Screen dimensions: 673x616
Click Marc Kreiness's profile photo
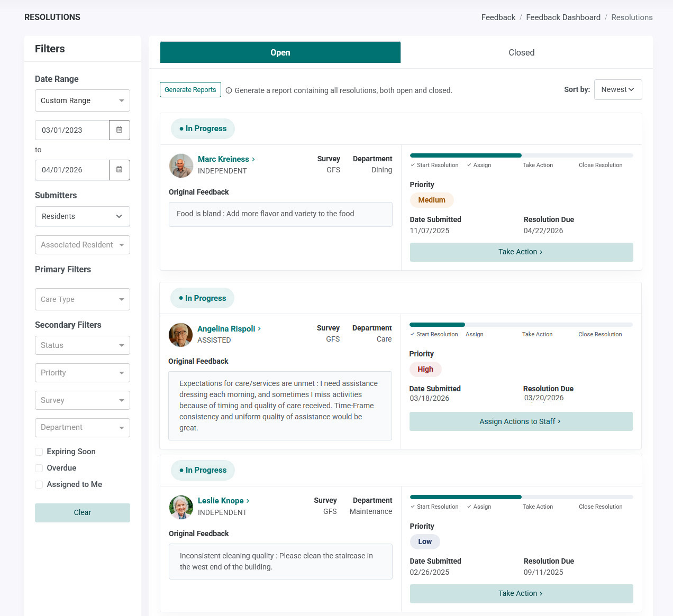click(181, 166)
